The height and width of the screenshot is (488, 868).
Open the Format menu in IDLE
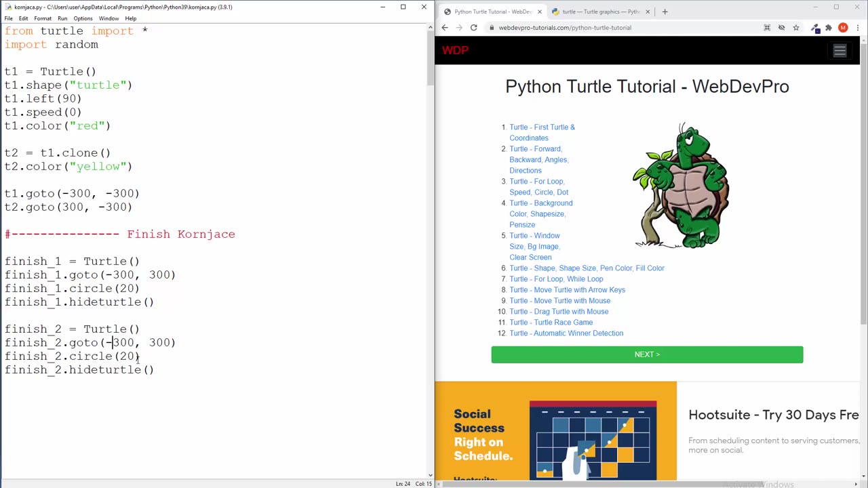(43, 18)
